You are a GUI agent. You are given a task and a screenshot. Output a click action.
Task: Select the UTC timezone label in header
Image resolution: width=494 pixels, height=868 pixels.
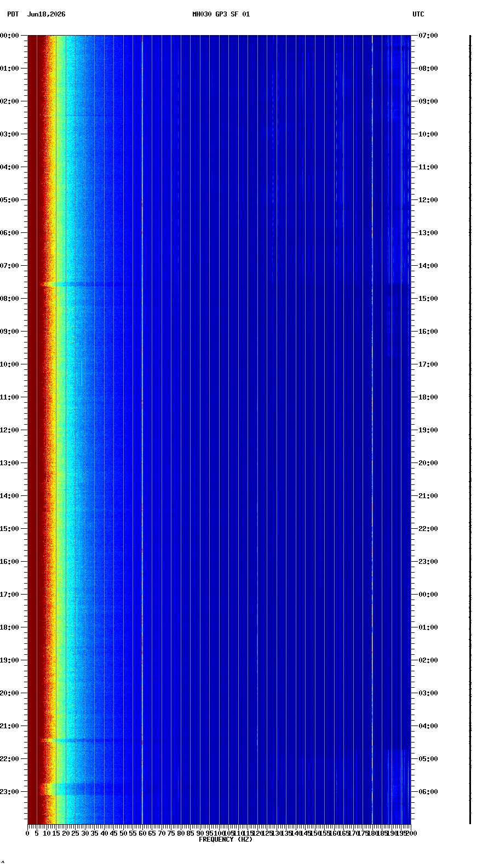[418, 14]
